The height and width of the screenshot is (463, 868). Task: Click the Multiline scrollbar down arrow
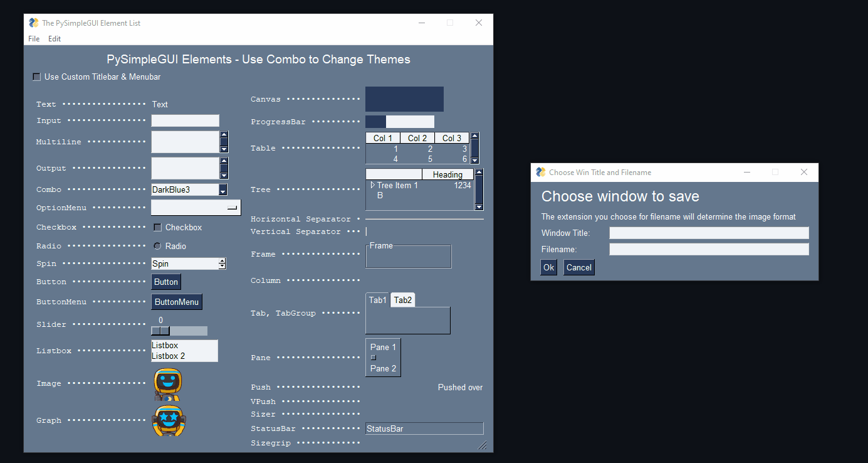click(x=224, y=149)
